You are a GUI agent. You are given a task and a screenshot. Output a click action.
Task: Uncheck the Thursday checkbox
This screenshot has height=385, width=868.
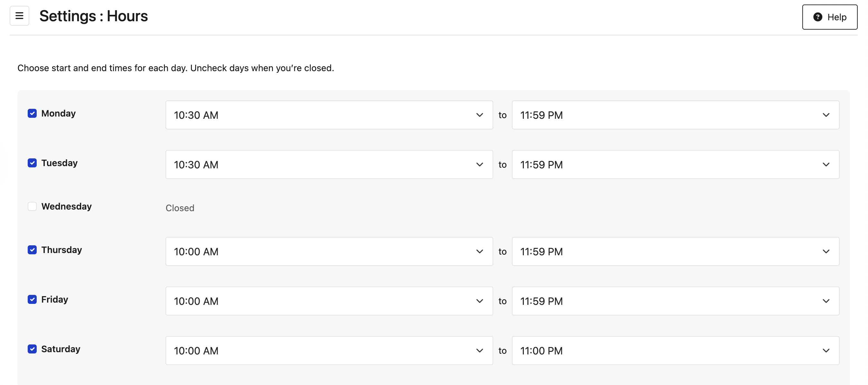pos(32,250)
